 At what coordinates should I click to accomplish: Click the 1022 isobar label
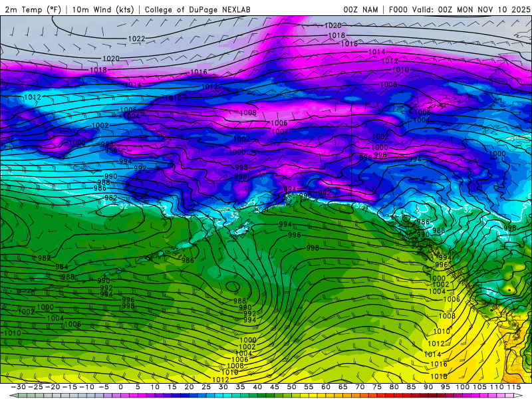point(136,39)
